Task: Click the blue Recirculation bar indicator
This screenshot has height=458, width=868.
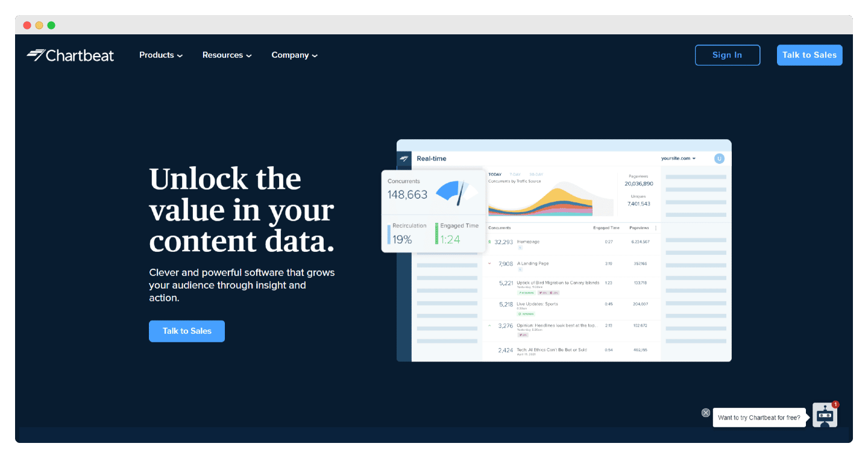Action: point(389,235)
